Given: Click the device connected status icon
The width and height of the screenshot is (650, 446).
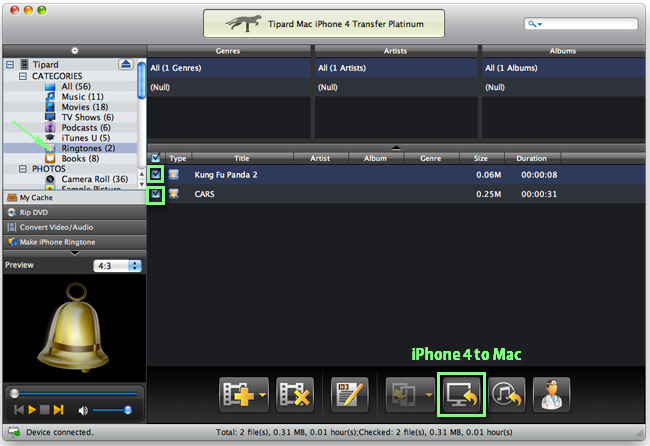Looking at the screenshot, I should pos(15,432).
